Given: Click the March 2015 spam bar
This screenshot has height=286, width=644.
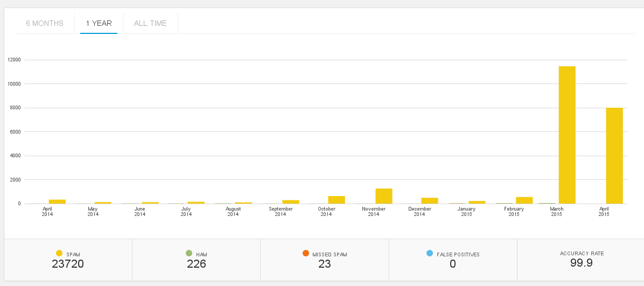Looking at the screenshot, I should pos(567,135).
